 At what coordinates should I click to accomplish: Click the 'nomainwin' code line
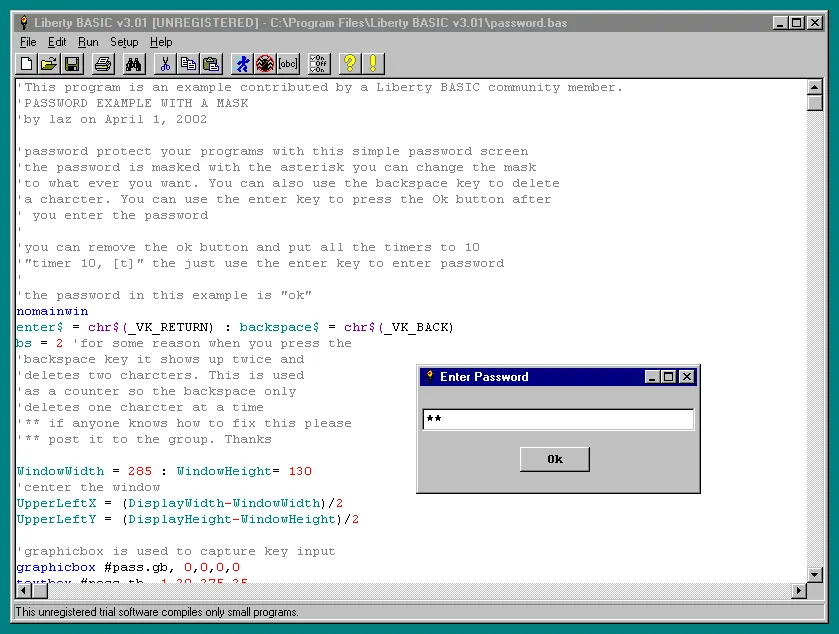coord(52,311)
